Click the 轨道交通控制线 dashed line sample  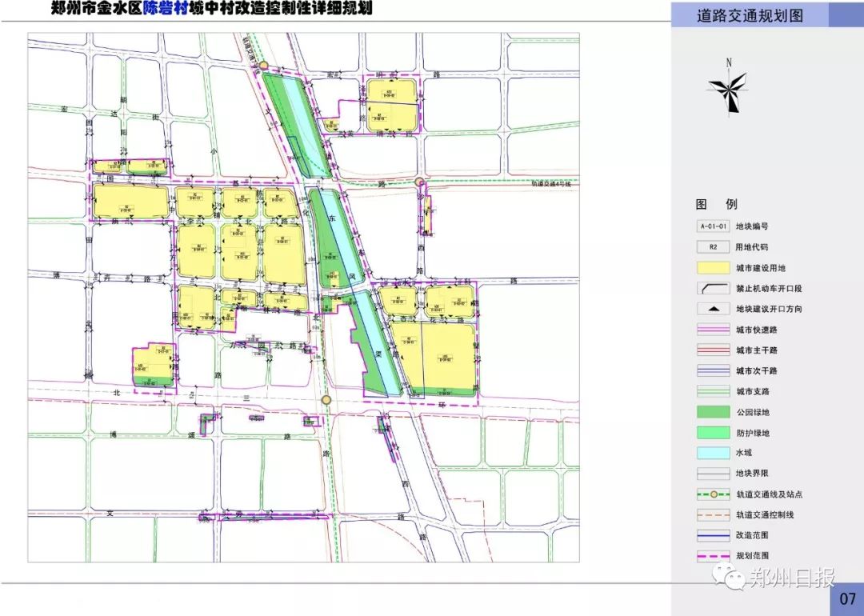714,514
